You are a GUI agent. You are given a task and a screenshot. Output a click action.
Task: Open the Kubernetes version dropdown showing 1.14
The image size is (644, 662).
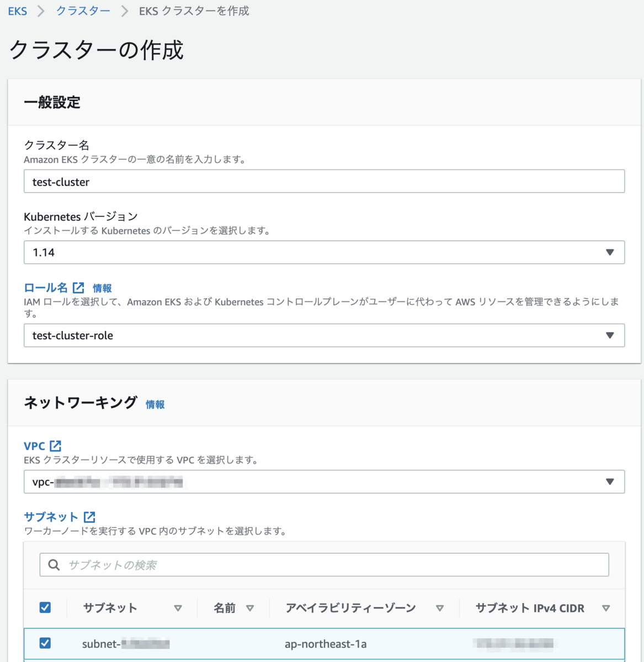pyautogui.click(x=324, y=252)
